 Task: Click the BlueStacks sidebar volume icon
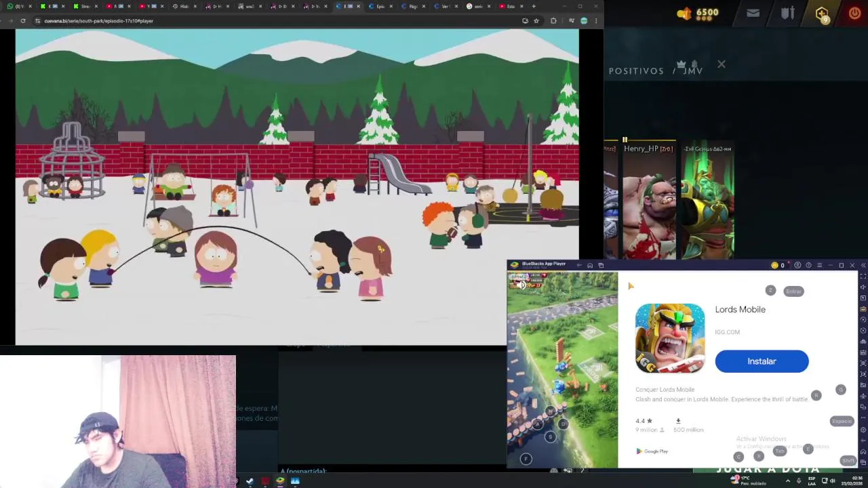coord(863,287)
